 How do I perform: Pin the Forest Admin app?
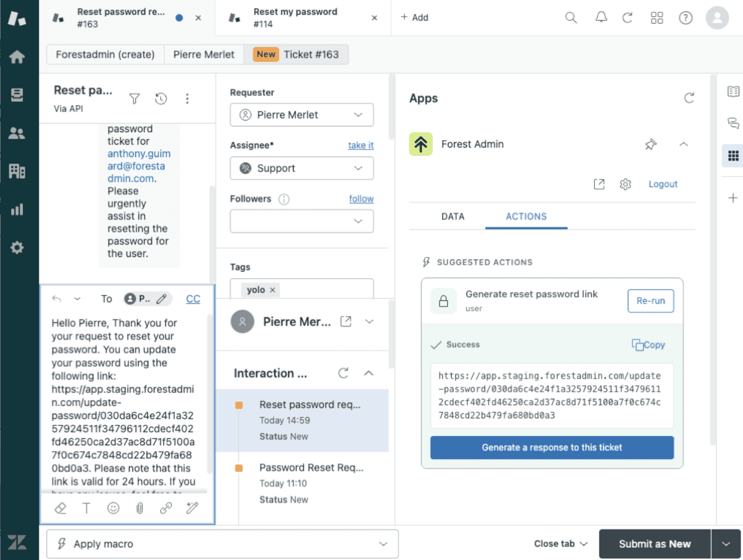[x=651, y=144]
